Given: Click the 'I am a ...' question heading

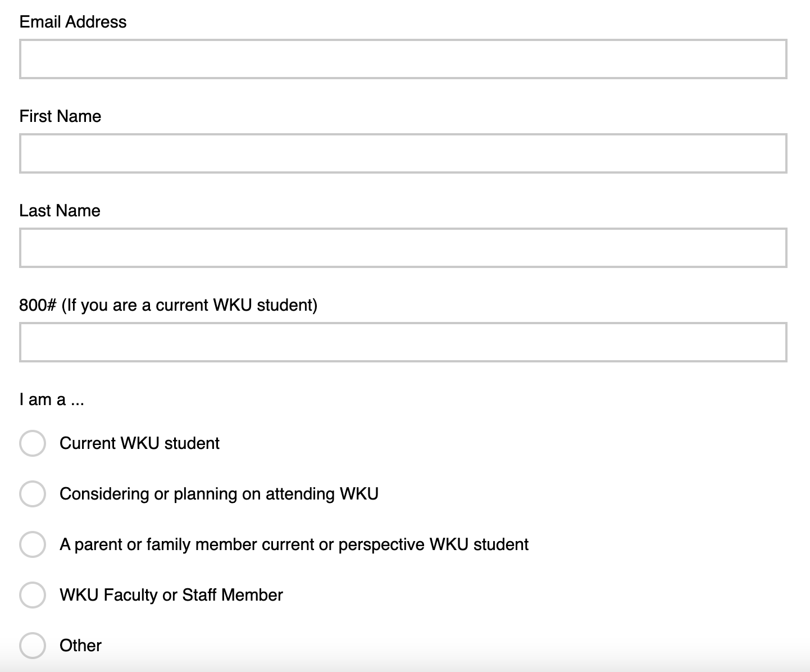Looking at the screenshot, I should 52,399.
